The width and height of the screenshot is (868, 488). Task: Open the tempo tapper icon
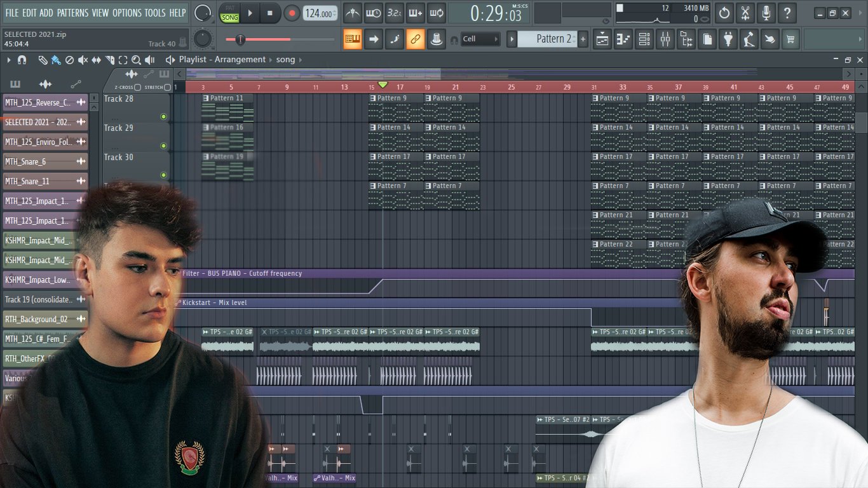749,39
